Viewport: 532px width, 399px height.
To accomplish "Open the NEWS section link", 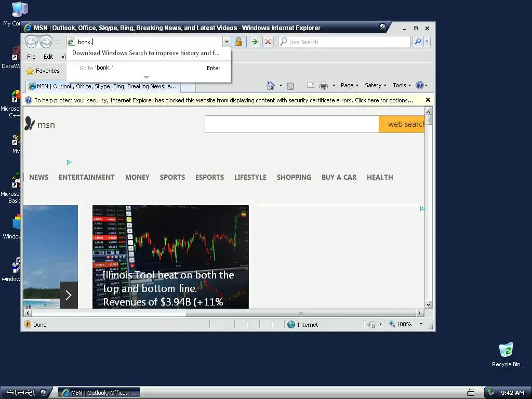I will click(x=38, y=177).
